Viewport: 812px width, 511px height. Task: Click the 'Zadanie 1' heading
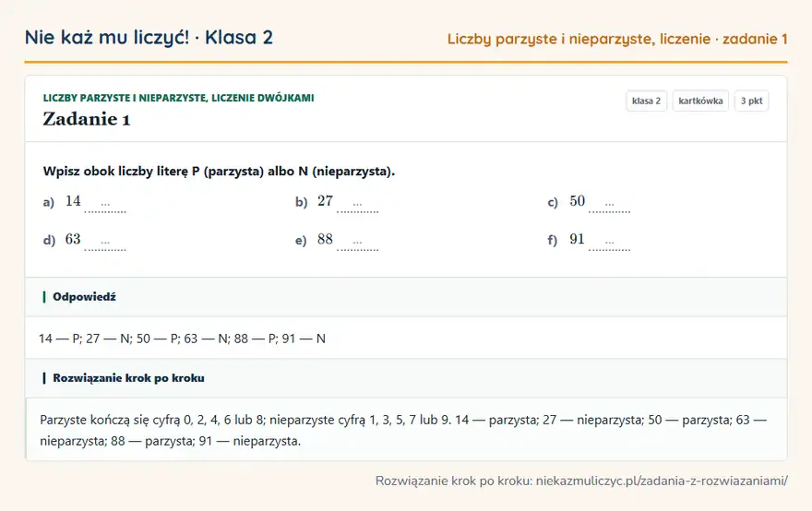click(87, 119)
